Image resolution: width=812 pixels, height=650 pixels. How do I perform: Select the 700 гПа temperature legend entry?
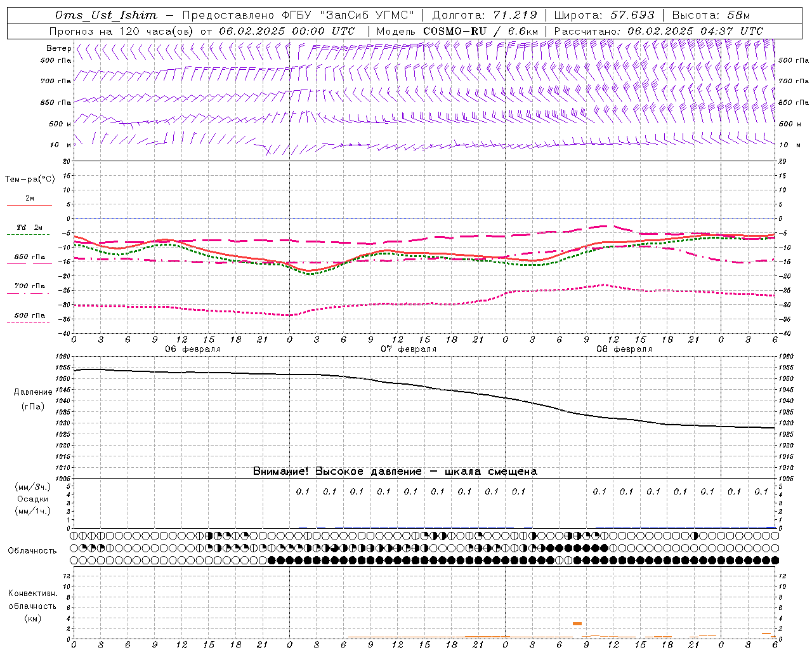pyautogui.click(x=30, y=286)
